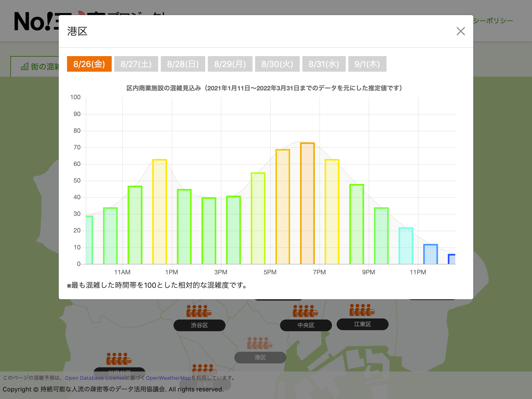Viewport: 532px width, 399px height.
Task: Click the 街の混雑 tab building icon
Action: click(25, 66)
